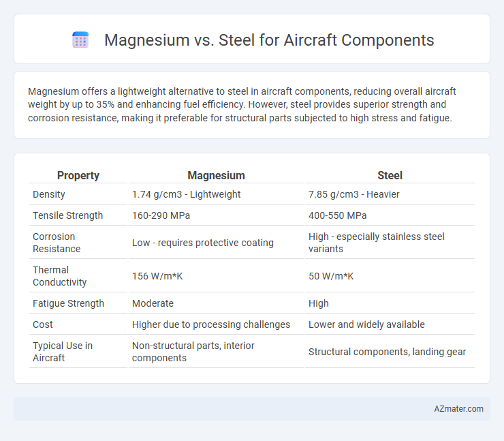Select the cell Low - requires protective coating
Viewport: 504px width, 441px height.
click(203, 243)
